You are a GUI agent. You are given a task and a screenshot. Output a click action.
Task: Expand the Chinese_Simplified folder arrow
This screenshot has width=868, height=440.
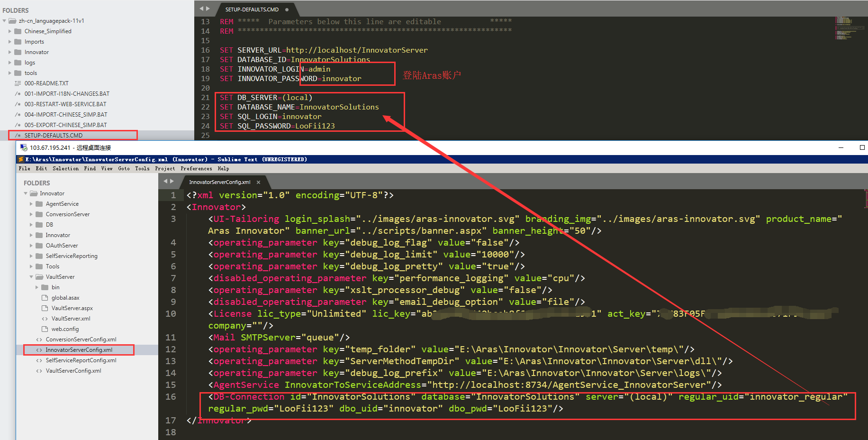[x=10, y=31]
